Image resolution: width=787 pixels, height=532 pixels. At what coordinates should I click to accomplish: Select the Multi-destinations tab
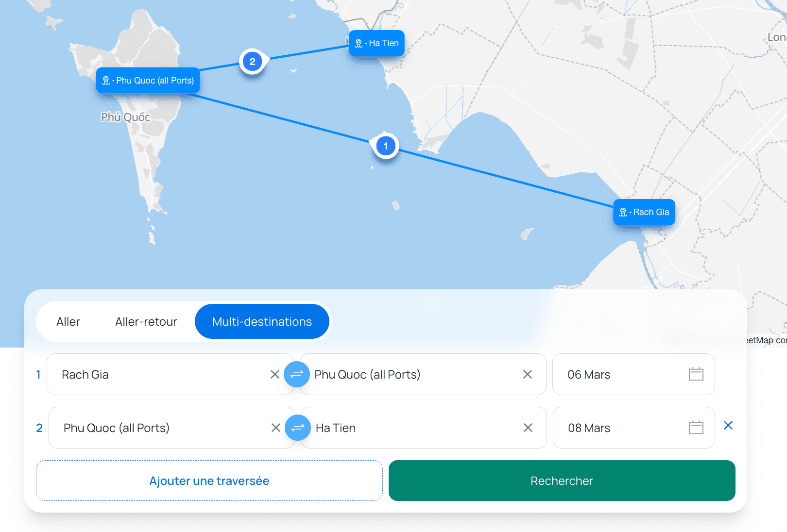point(262,321)
